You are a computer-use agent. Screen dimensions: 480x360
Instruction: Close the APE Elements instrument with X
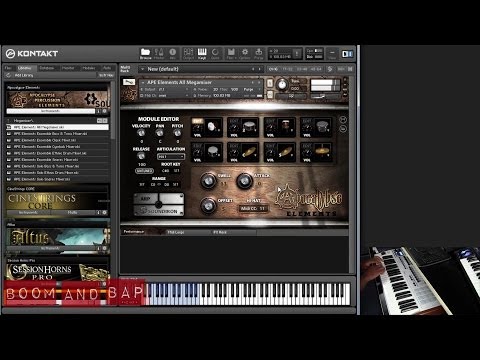coord(345,79)
